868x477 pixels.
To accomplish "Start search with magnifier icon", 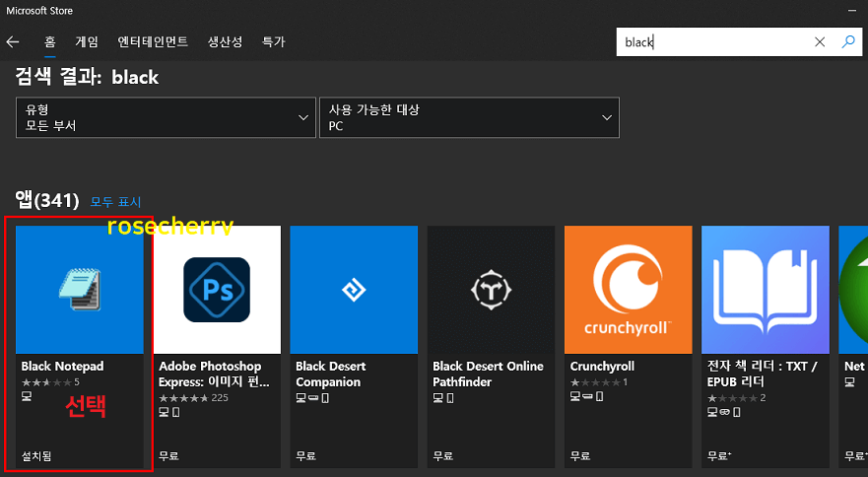I will point(848,42).
